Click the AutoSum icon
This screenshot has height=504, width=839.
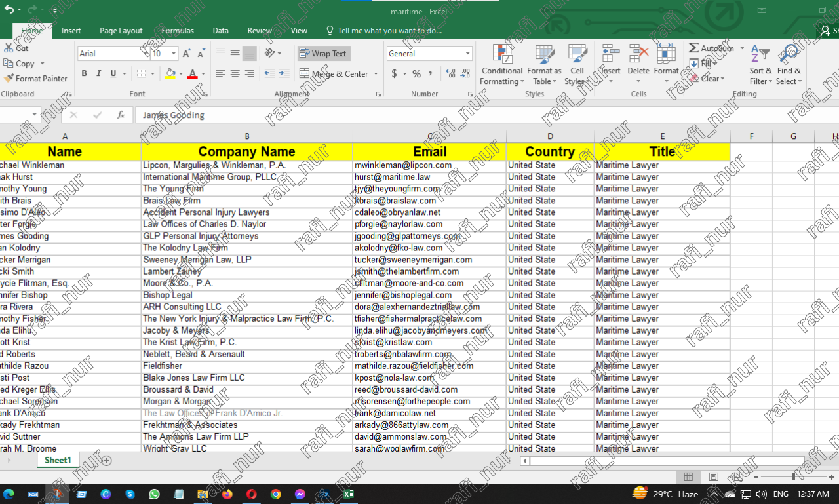tap(695, 48)
